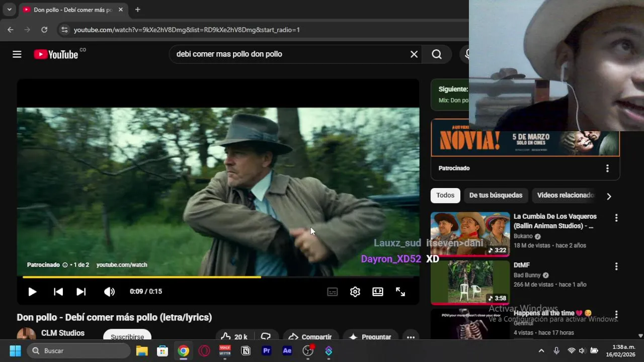This screenshot has height=362, width=644.
Task: Open the CLM Studios channel
Action: click(x=63, y=333)
